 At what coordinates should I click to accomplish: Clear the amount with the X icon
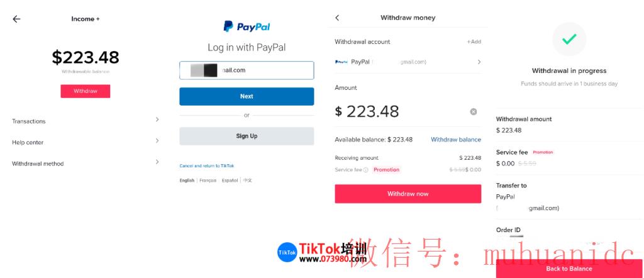(x=474, y=112)
